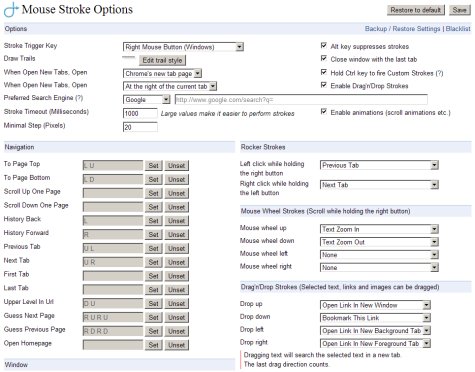Click Set for Open Homepage

(x=154, y=345)
